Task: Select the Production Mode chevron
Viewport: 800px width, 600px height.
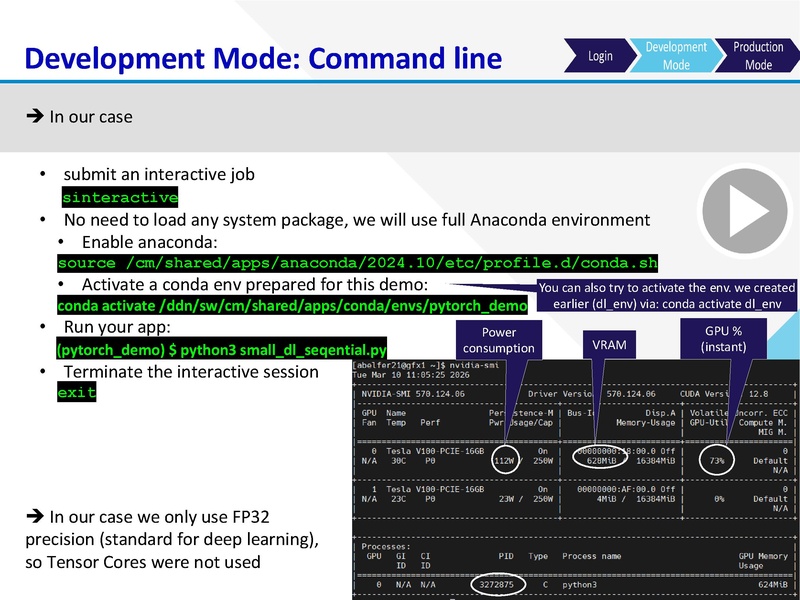Action: pyautogui.click(x=763, y=54)
